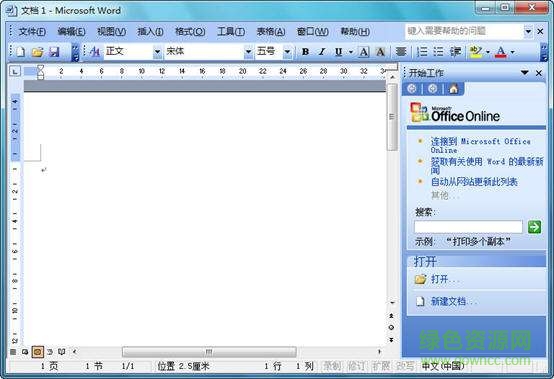
Task: Click the horizontal scrollbar thumb
Action: (209, 352)
